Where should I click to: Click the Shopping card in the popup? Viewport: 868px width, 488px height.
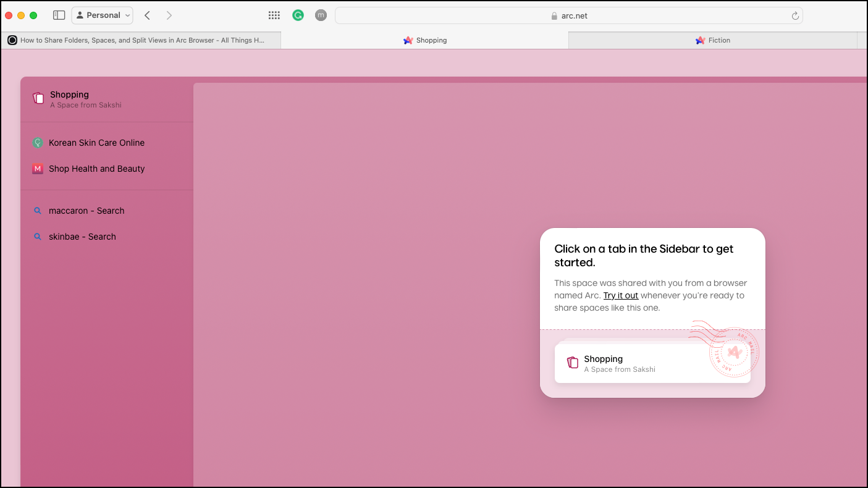pyautogui.click(x=652, y=363)
